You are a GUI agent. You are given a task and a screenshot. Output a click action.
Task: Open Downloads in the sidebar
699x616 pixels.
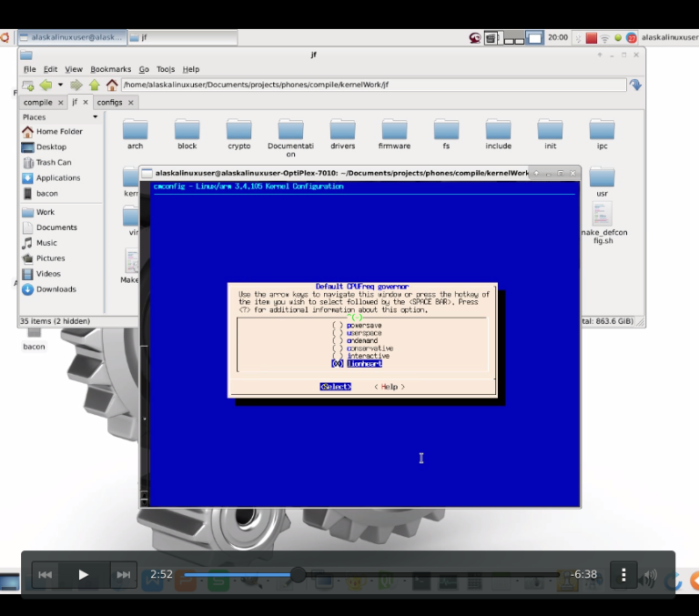(x=56, y=289)
